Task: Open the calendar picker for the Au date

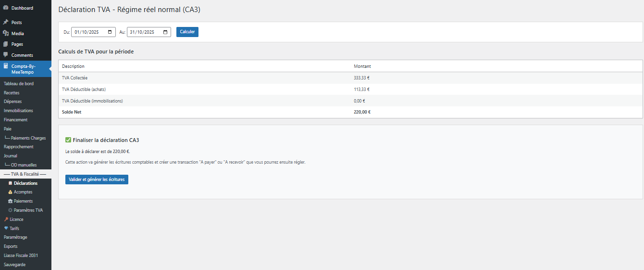Action: [166, 32]
